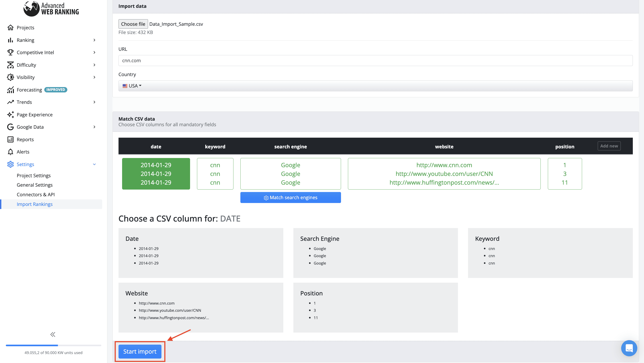
Task: Expand the Difficulty submenu chevron
Action: 94,65
